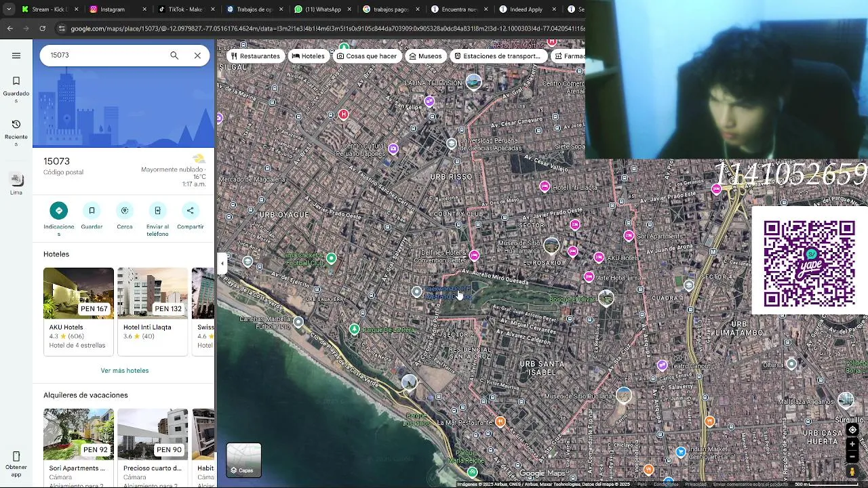Click the Ver más hoteles link
This screenshot has height=488, width=868.
pos(125,371)
